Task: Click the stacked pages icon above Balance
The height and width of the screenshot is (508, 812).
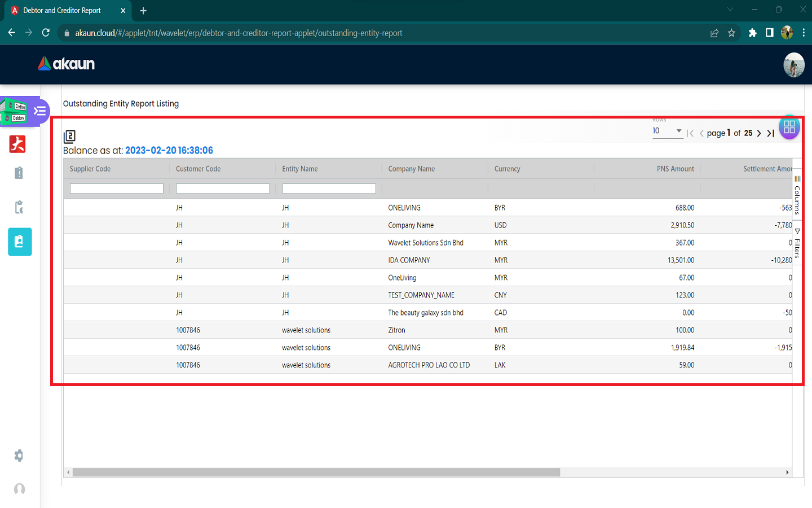Action: point(69,136)
